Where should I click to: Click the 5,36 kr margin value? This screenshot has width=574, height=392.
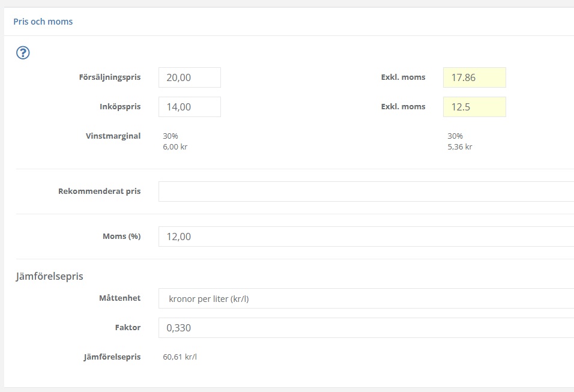click(460, 146)
